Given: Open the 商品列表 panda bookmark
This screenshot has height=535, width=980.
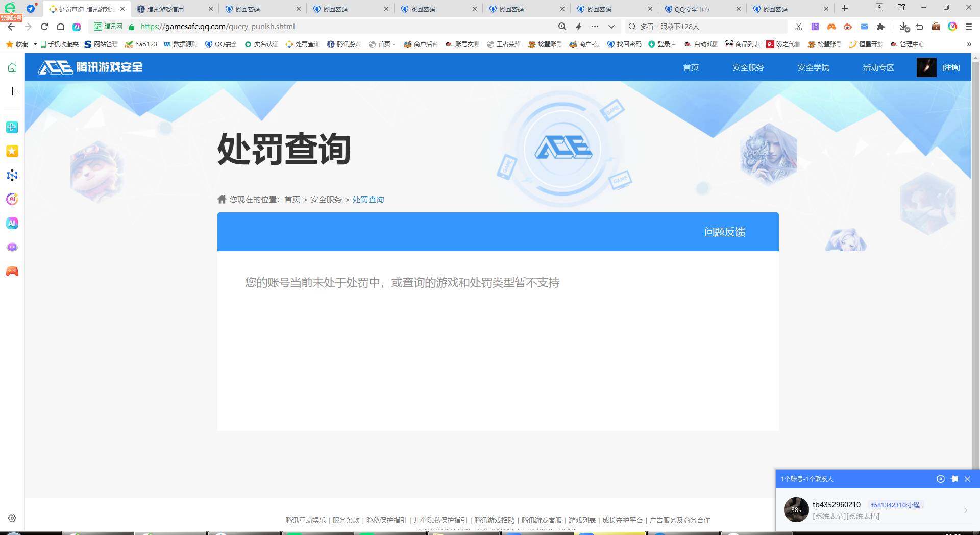Looking at the screenshot, I should coord(743,44).
